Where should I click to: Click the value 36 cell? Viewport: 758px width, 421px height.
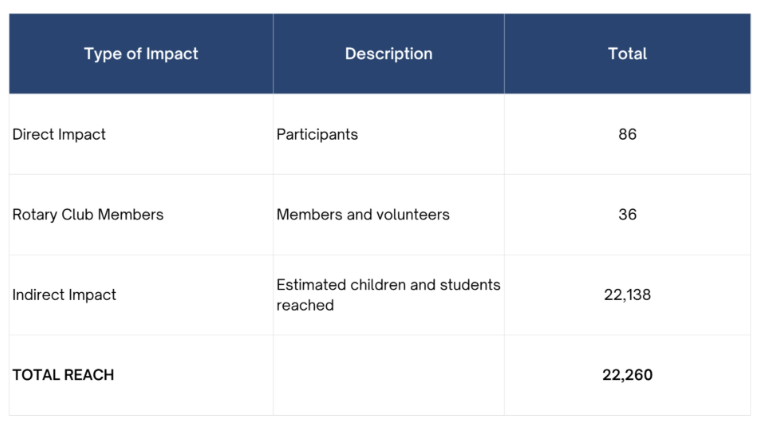click(627, 214)
